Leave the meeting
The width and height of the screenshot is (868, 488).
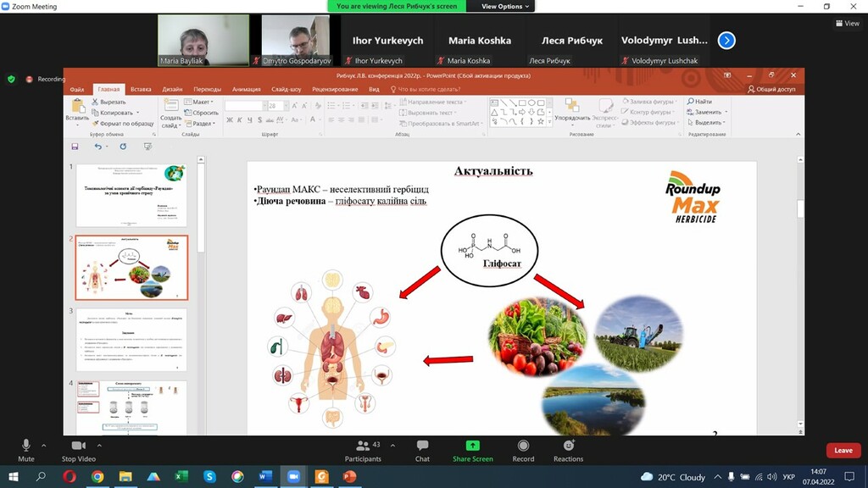pos(843,451)
